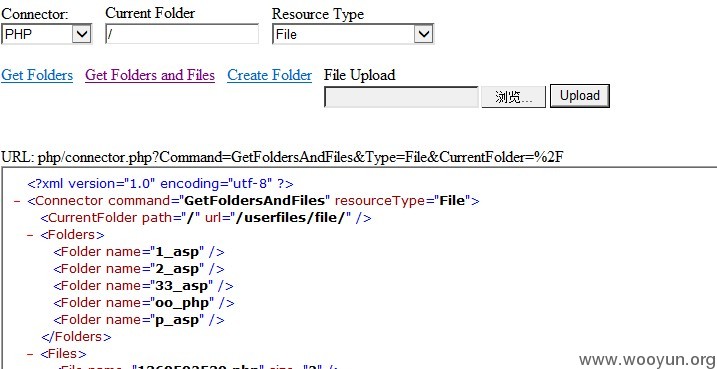The width and height of the screenshot is (717, 369).
Task: Select the folder name 1_asp
Action: 177,252
